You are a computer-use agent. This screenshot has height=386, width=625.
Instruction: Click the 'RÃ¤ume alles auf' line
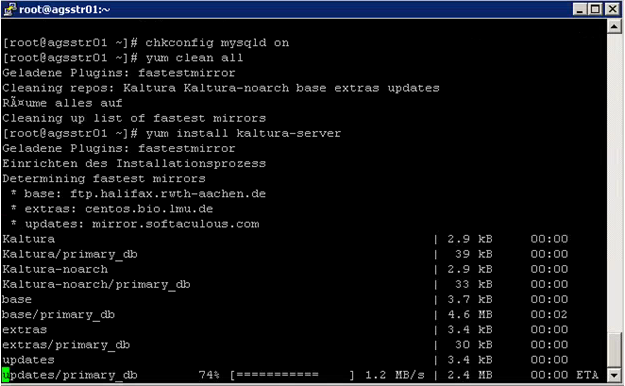tap(62, 103)
